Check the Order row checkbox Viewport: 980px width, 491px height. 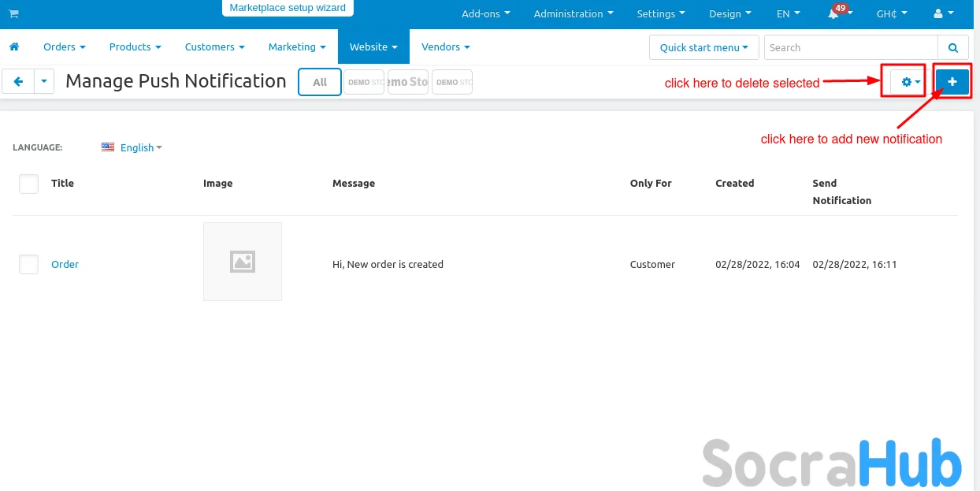coord(28,265)
